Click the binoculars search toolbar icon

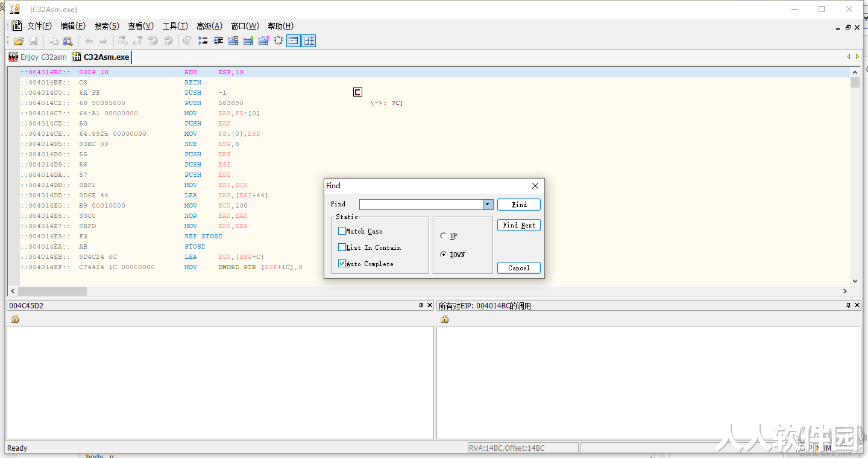click(68, 41)
